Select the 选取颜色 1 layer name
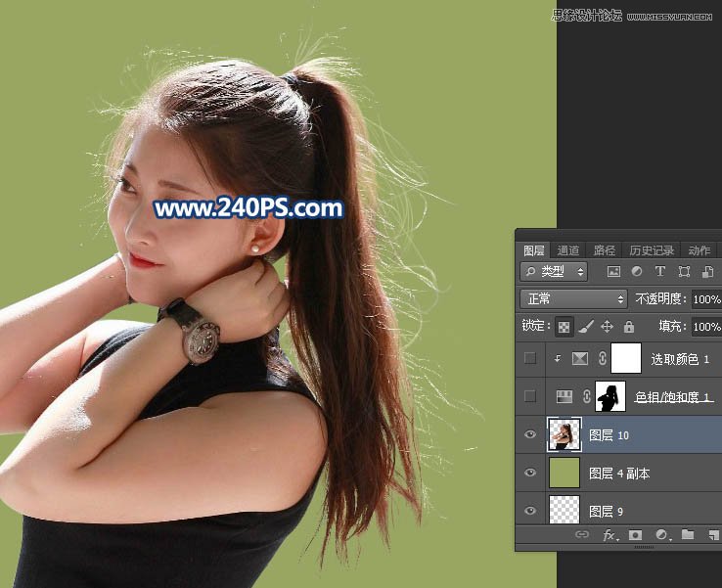The image size is (722, 588). (x=680, y=359)
